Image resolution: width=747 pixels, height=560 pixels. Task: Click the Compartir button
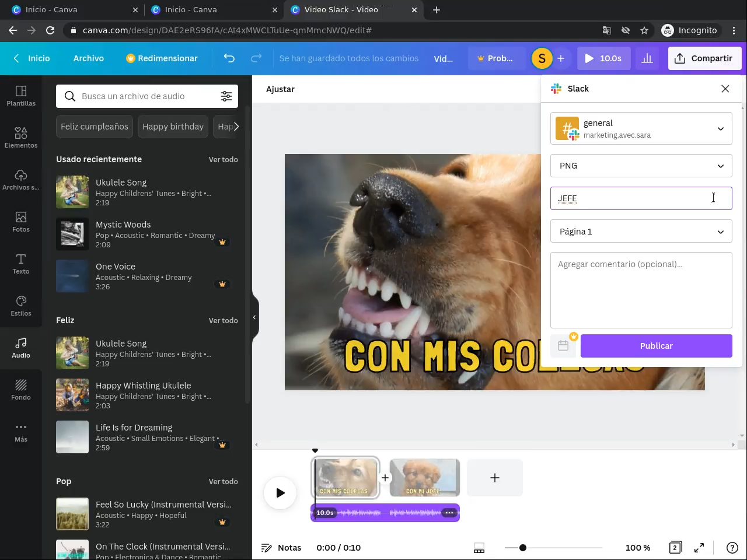(x=704, y=58)
